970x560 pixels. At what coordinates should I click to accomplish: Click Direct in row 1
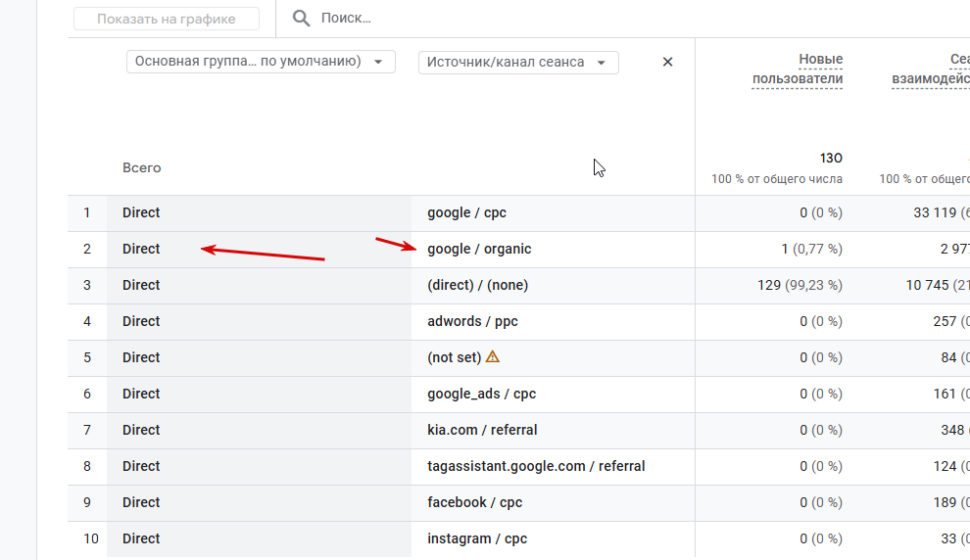(141, 212)
